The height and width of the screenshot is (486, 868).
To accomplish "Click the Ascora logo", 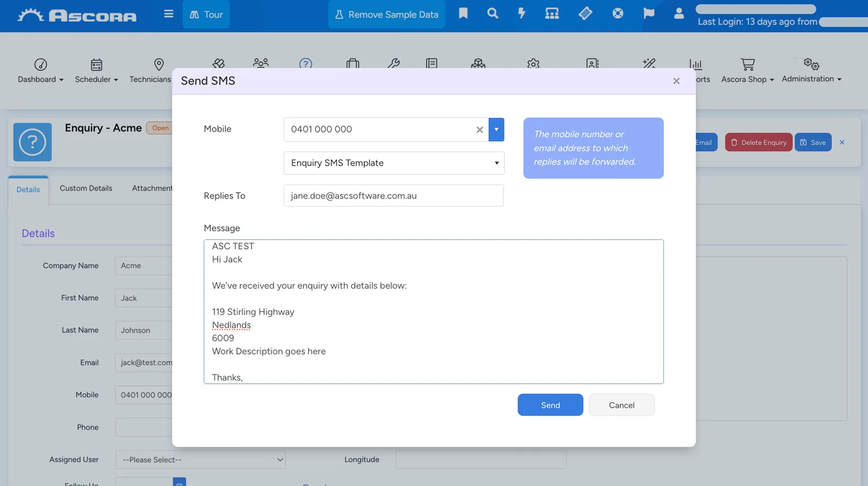I will click(x=77, y=15).
